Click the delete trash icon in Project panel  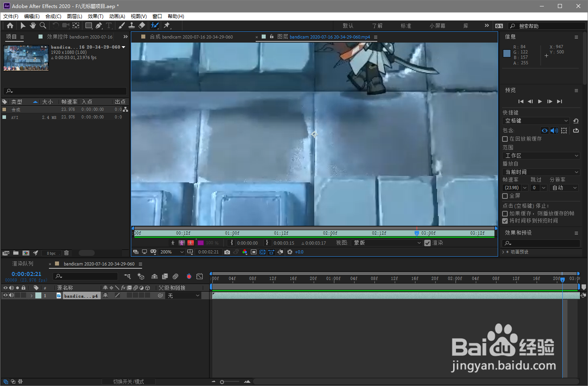67,253
